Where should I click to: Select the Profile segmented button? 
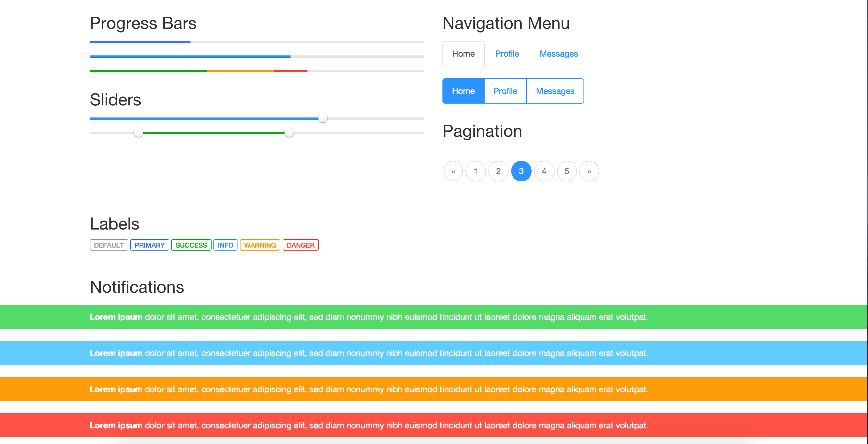[x=505, y=91]
